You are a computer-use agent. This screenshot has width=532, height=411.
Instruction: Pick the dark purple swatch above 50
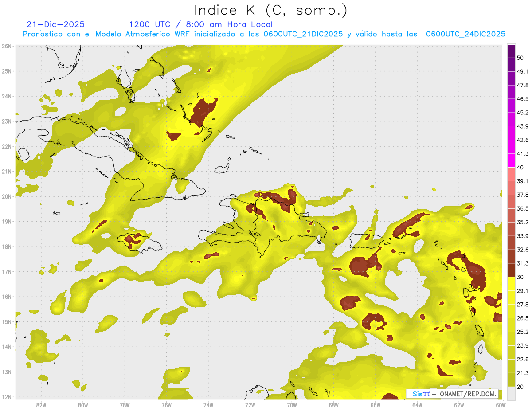pyautogui.click(x=511, y=51)
